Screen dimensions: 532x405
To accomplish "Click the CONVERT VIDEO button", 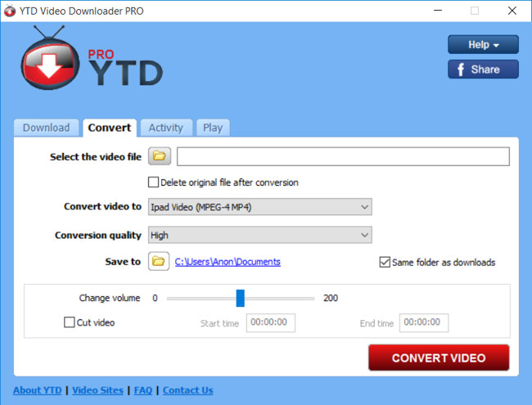I will (x=439, y=358).
